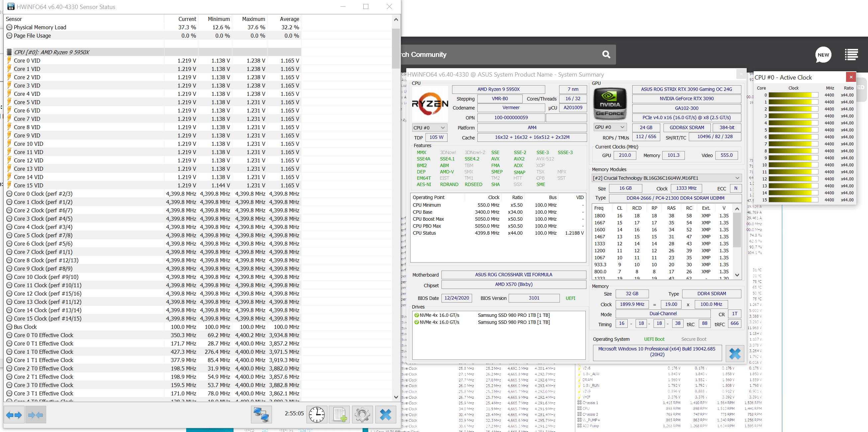Click the circle icon next to Page File Usage
The width and height of the screenshot is (868, 432).
9,36
